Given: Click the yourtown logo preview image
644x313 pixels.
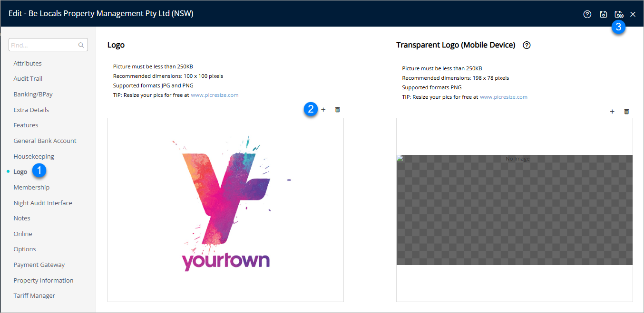Looking at the screenshot, I should click(225, 209).
